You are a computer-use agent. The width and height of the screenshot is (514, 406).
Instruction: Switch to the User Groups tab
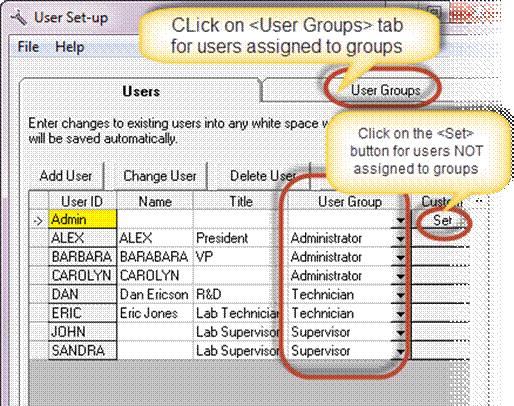pyautogui.click(x=386, y=90)
